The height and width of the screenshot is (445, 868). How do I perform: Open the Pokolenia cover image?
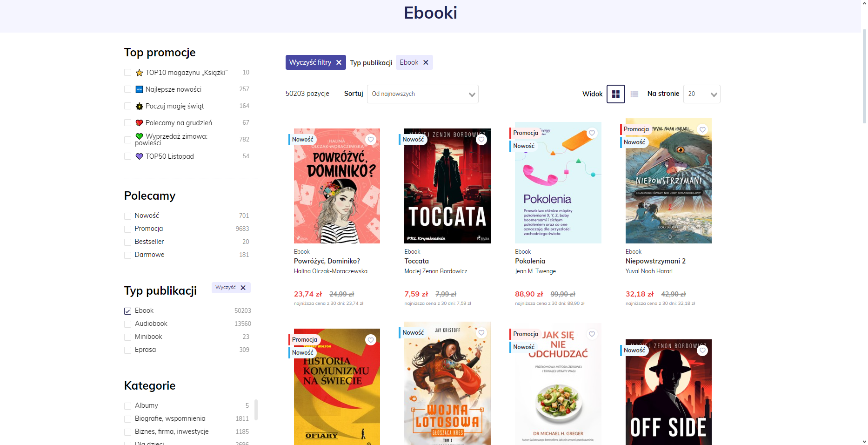click(558, 183)
